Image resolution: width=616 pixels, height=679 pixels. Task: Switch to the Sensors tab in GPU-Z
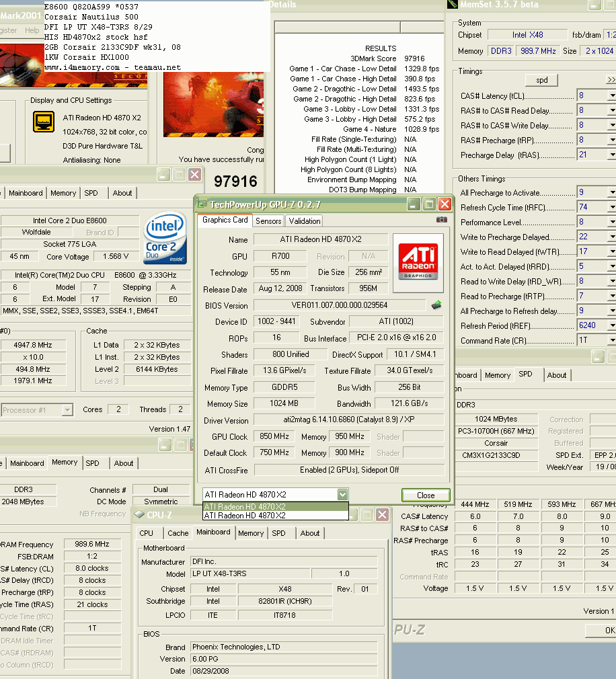[268, 221]
